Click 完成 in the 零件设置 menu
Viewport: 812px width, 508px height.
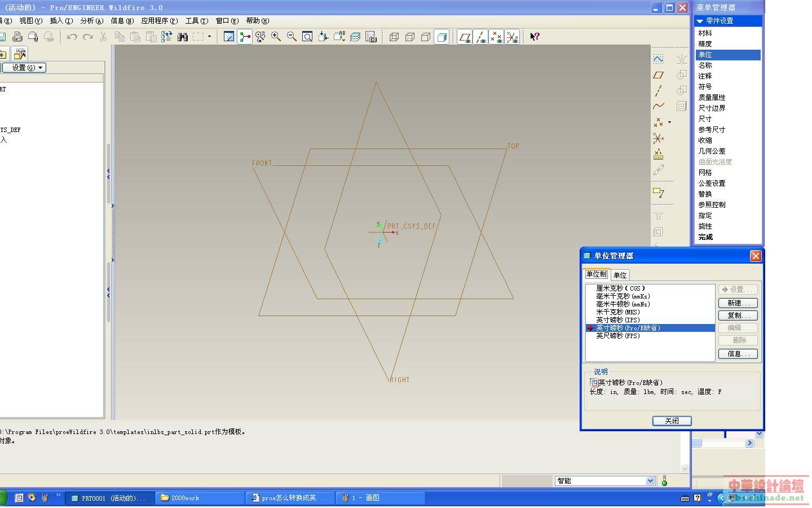click(705, 237)
